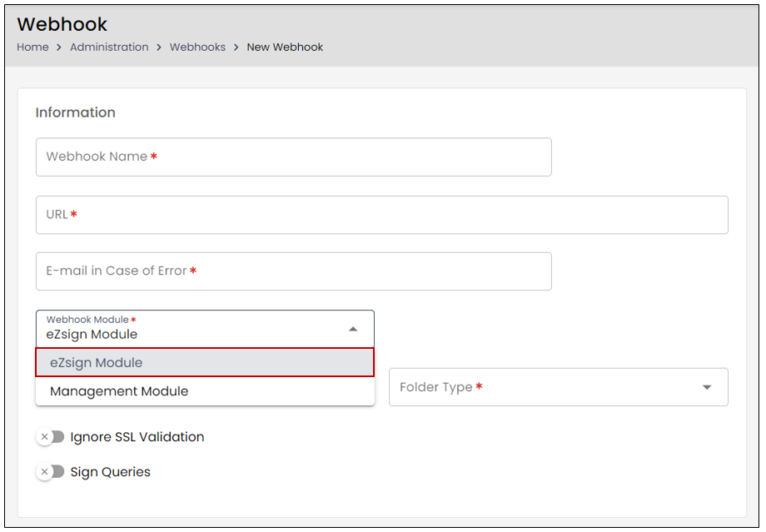Click the X knob on Ignore SSL Validation
The width and height of the screenshot is (766, 532).
coord(44,437)
